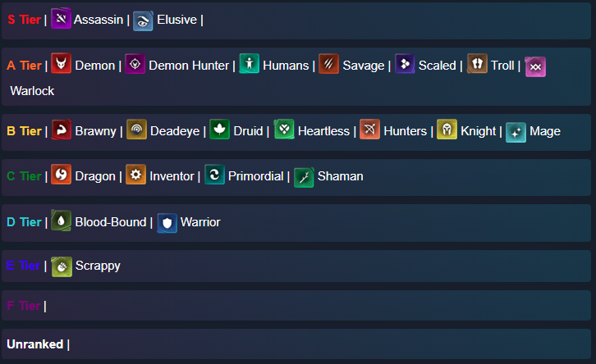Click the Demon Hunter icon
The width and height of the screenshot is (596, 364).
pos(135,65)
